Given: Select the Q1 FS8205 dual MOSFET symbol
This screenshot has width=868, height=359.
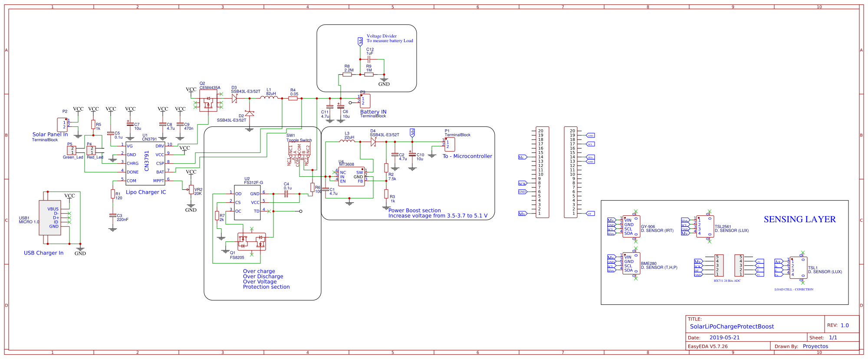Looking at the screenshot, I should (x=251, y=242).
